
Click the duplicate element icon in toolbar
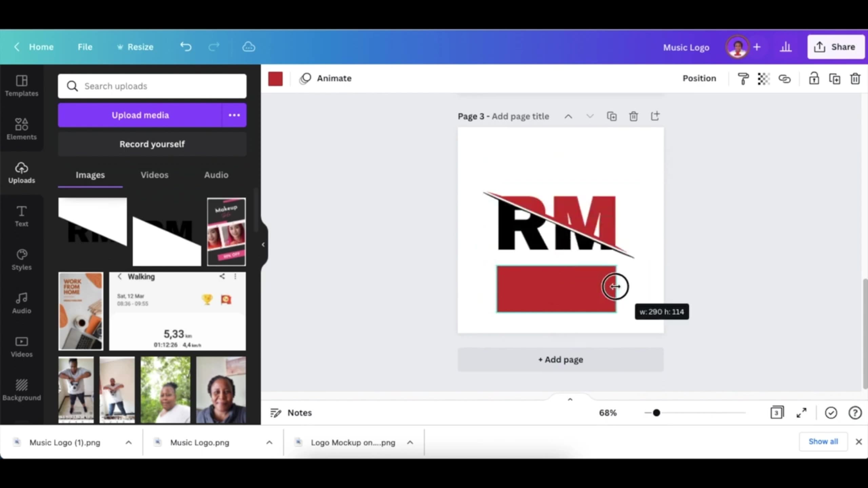834,79
